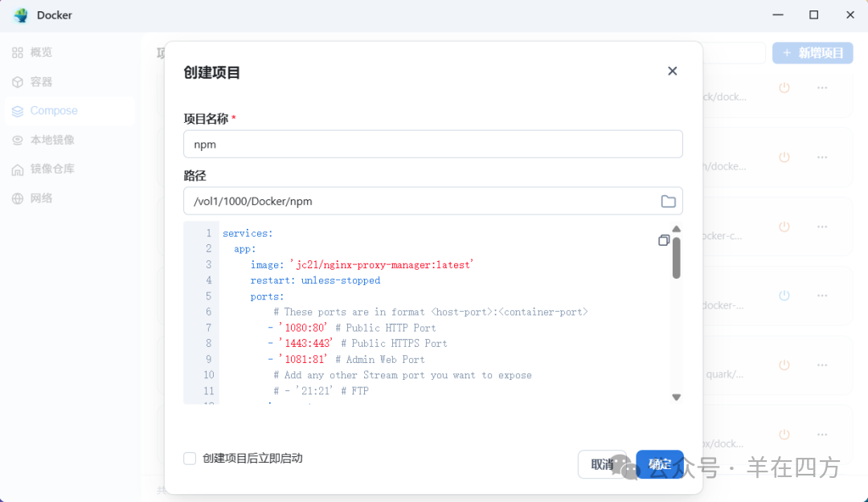This screenshot has height=502, width=868.
Task: Close the 创建项目 dialog with X icon
Action: (673, 71)
